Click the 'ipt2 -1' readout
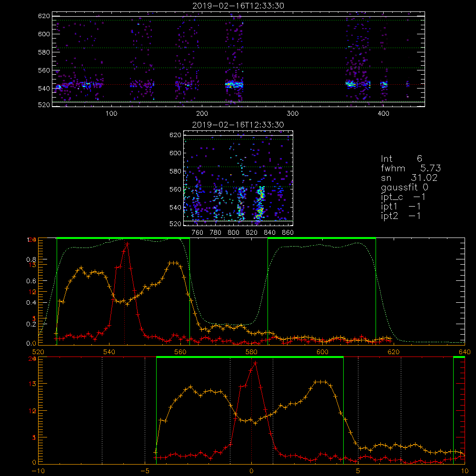The height and width of the screenshot is (476, 476). [401, 216]
